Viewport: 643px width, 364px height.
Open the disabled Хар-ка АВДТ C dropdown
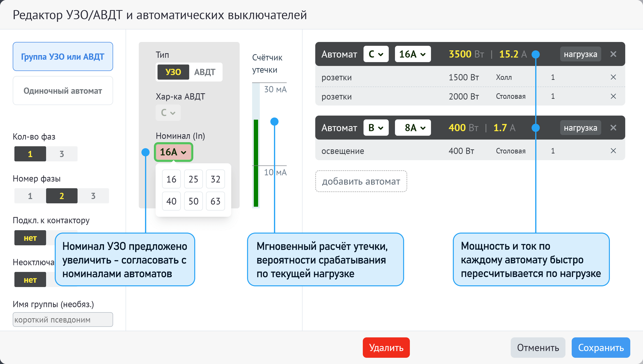(168, 112)
